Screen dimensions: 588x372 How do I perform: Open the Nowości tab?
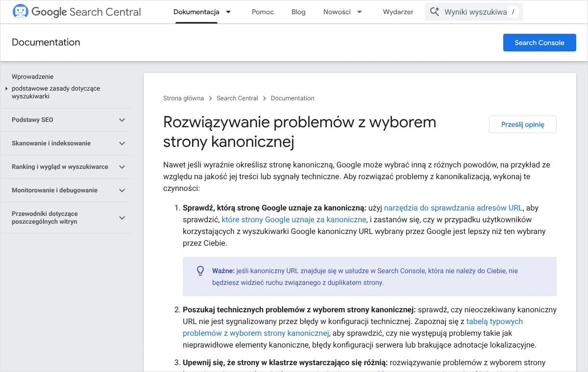337,12
